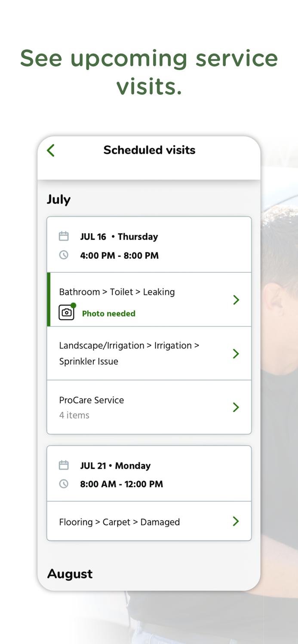The image size is (298, 644).
Task: Click the calendar icon next to JUL 21
Action: [x=64, y=465]
